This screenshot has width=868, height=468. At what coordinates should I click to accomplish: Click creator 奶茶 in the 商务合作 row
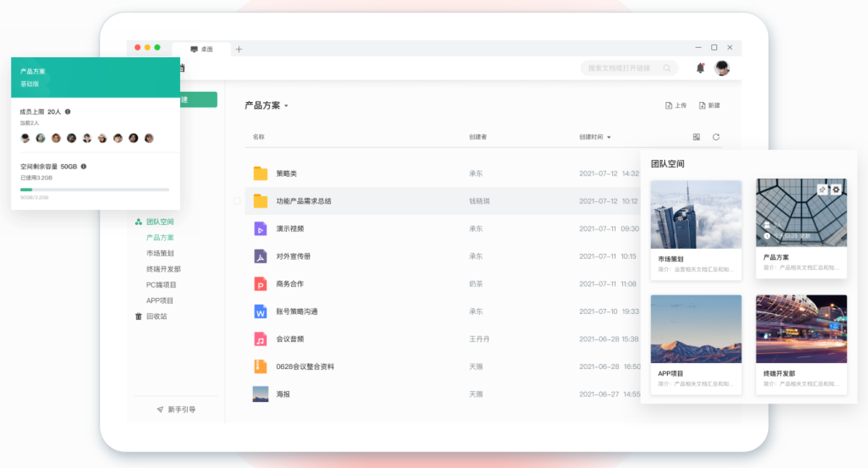(x=476, y=284)
